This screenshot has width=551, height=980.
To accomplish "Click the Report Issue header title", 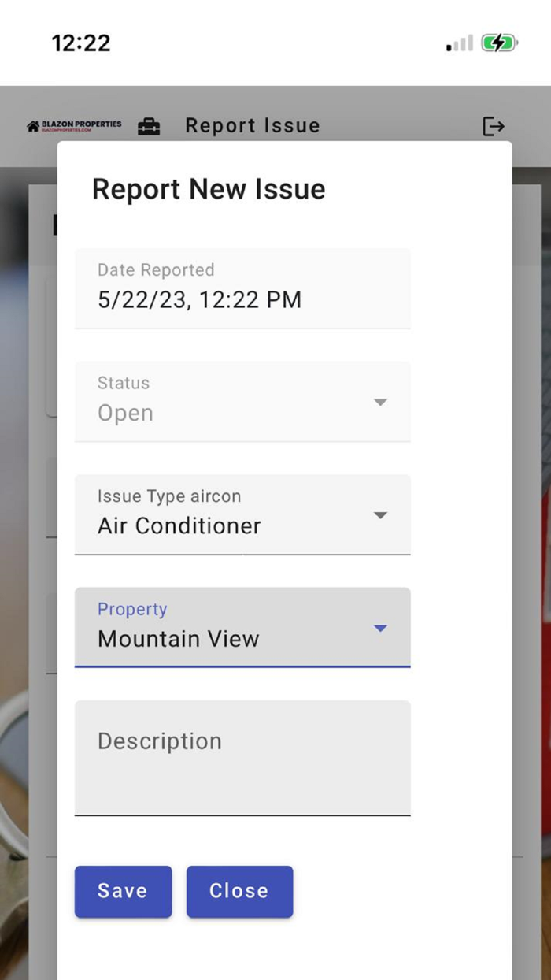I will 253,126.
